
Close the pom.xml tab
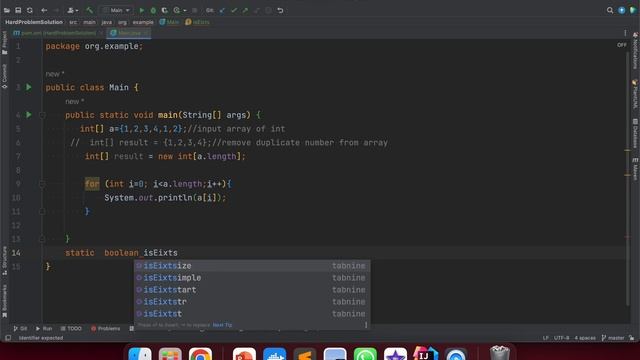(102, 33)
